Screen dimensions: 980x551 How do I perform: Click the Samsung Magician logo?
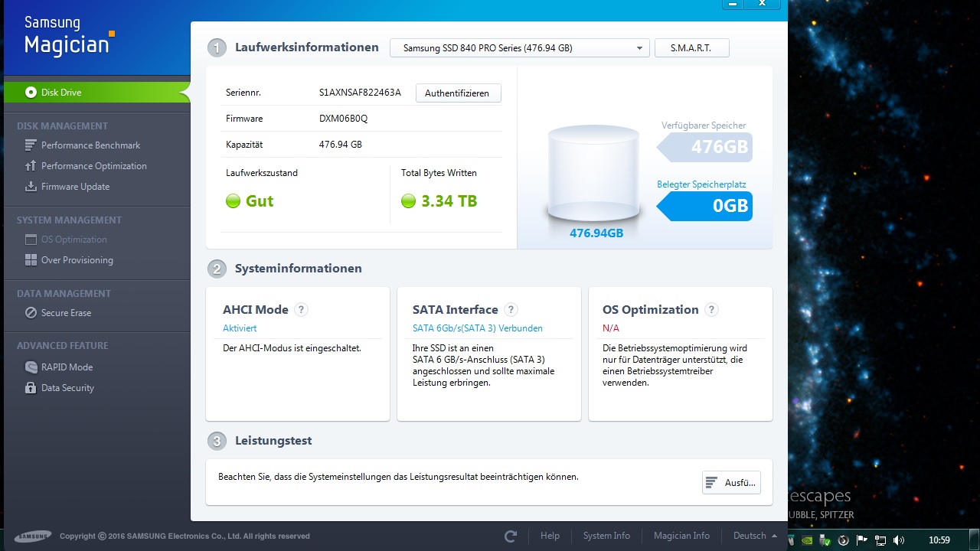(69, 35)
